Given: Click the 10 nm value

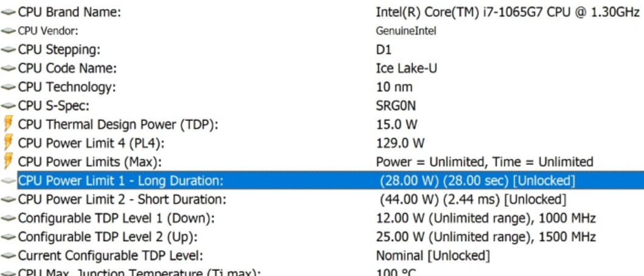Looking at the screenshot, I should [394, 87].
